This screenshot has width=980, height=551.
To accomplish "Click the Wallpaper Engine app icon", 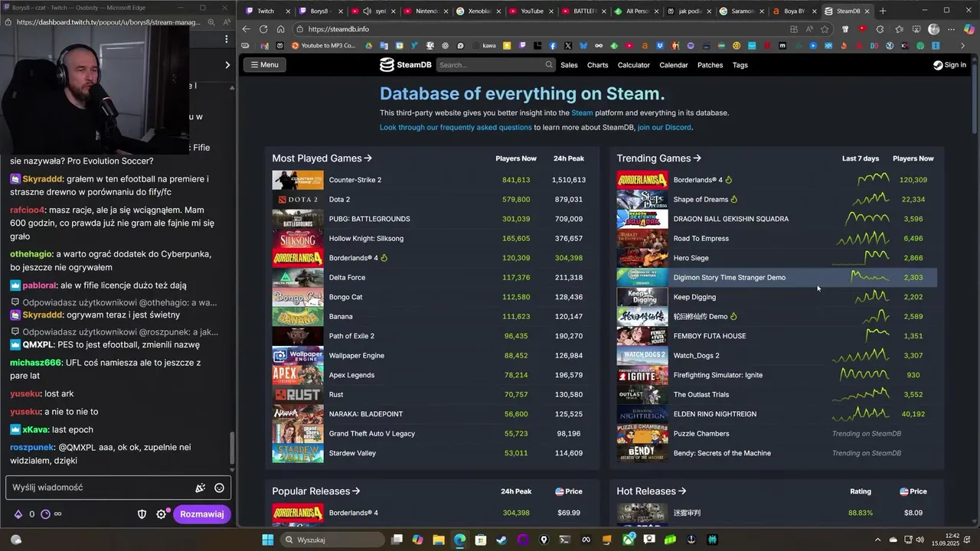I will click(x=298, y=355).
